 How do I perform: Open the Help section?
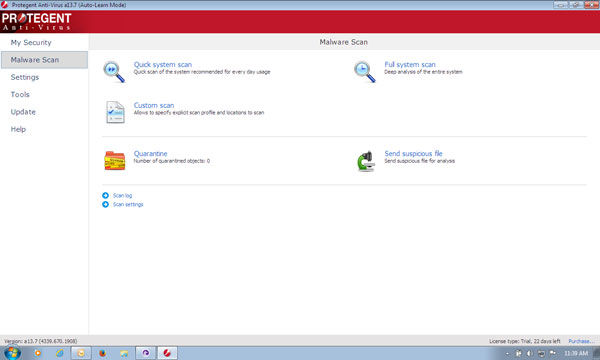click(18, 129)
